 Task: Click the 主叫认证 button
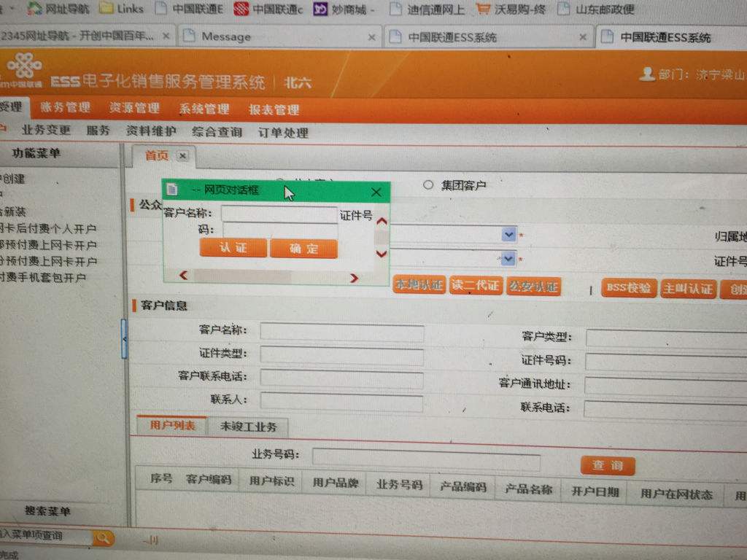click(x=689, y=289)
